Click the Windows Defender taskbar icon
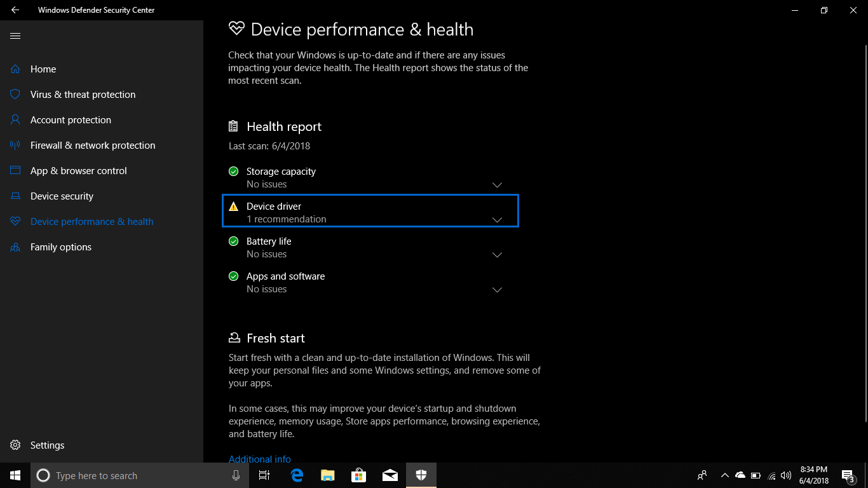Screen dimensions: 868x488 point(421,475)
